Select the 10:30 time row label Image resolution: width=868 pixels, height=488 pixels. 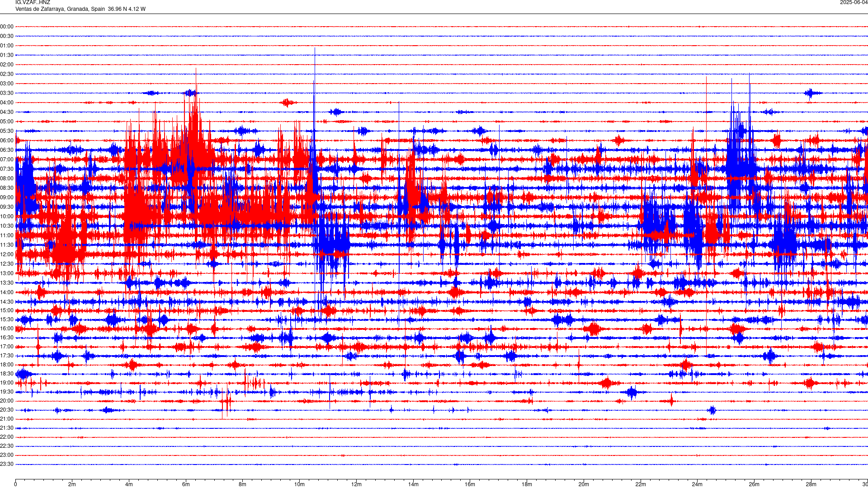pos(7,226)
